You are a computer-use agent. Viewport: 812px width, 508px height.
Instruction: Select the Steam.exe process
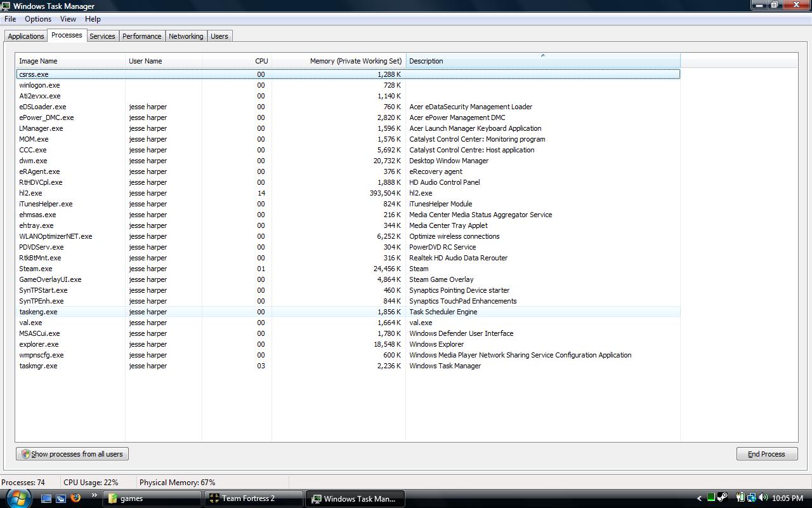(x=348, y=269)
